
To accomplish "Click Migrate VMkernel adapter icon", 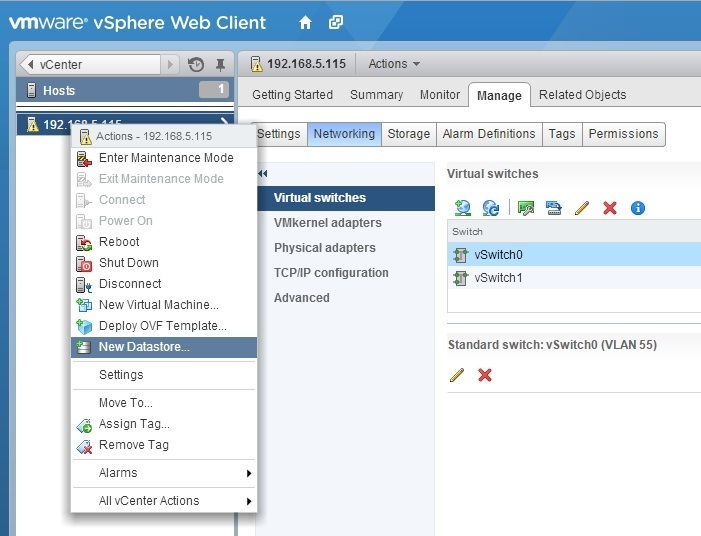I will 553,208.
